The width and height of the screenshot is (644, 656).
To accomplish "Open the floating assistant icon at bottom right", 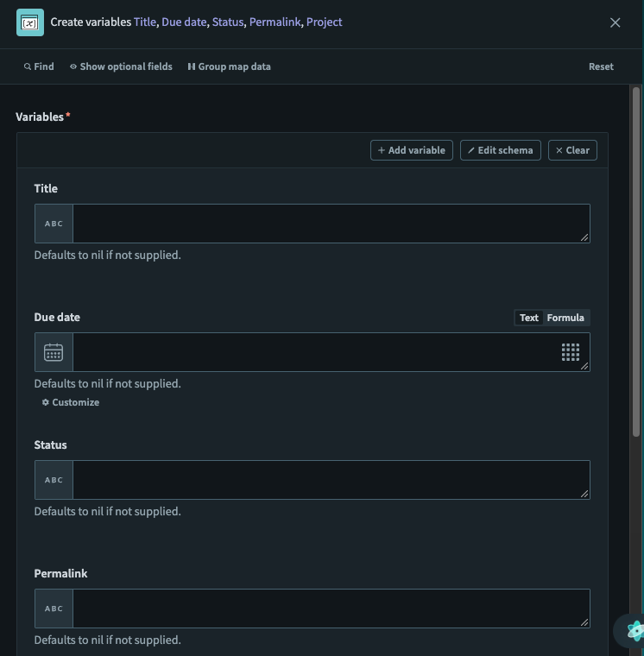I will pyautogui.click(x=635, y=631).
